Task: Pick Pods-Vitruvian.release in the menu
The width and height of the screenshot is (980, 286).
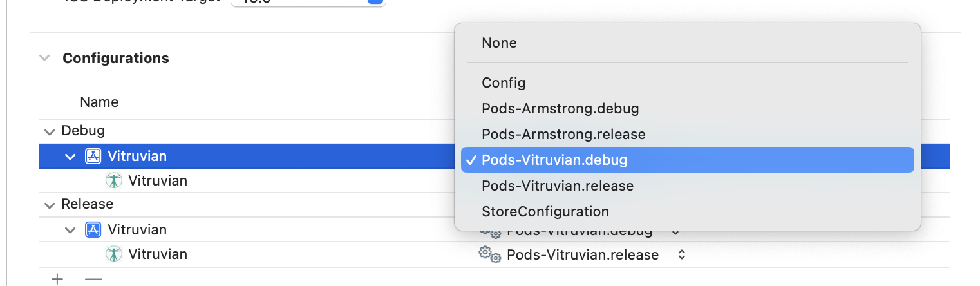Action: pyautogui.click(x=557, y=186)
